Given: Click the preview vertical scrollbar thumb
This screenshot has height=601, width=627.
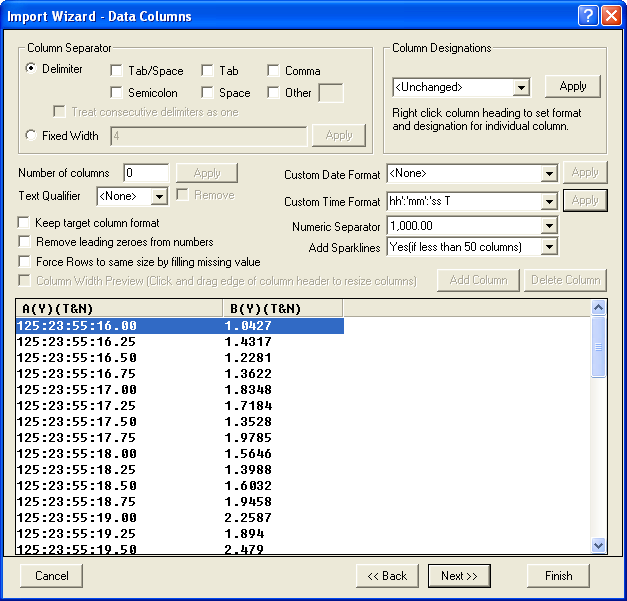Looking at the screenshot, I should [598, 347].
